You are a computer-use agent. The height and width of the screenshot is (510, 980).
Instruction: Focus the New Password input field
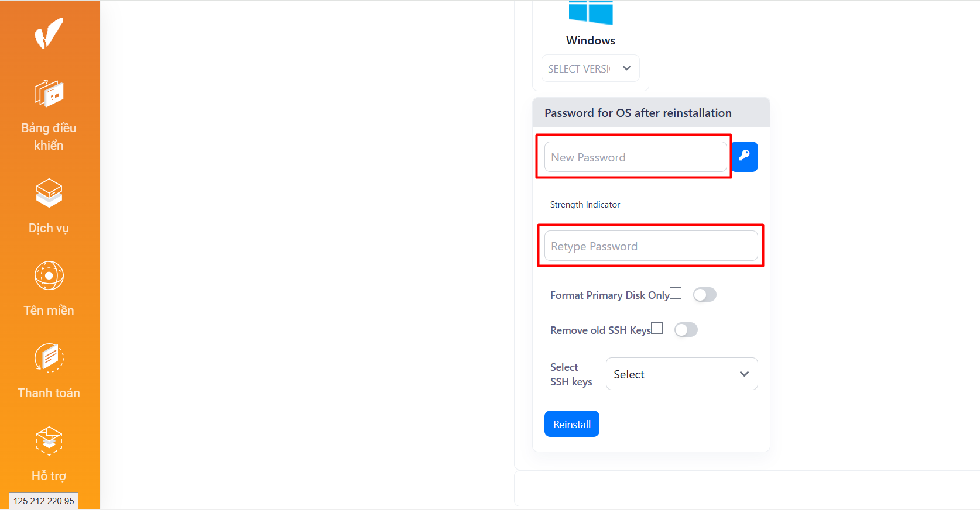point(635,157)
